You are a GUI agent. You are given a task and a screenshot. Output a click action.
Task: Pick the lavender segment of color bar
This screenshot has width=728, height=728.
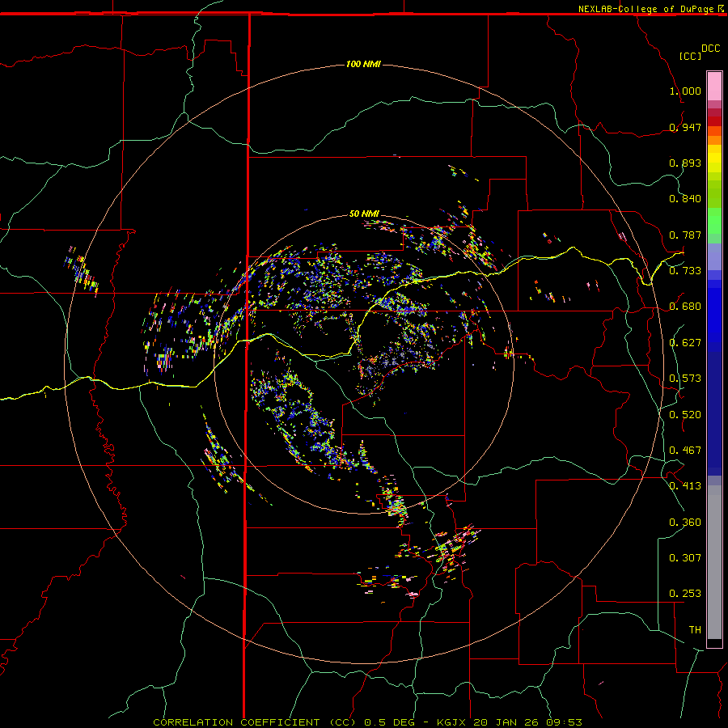pos(714,256)
